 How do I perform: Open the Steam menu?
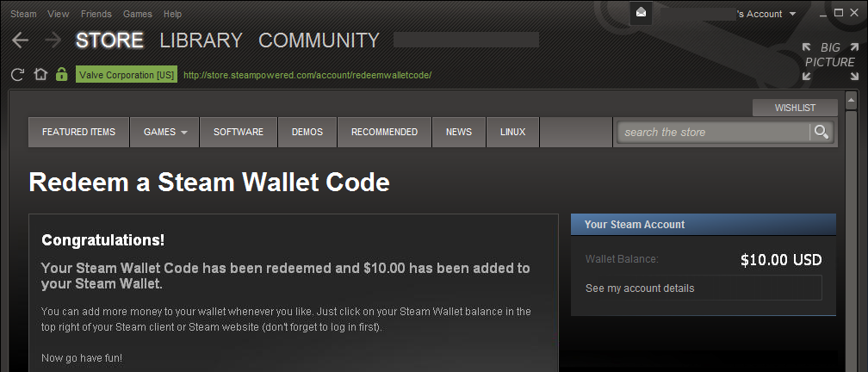[x=23, y=14]
